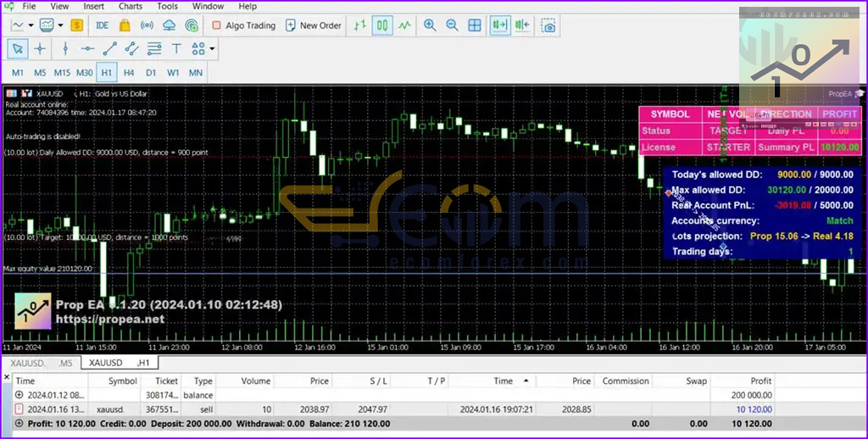Click the https://propea.net link on chart
This screenshot has height=439, width=868.
pyautogui.click(x=110, y=320)
